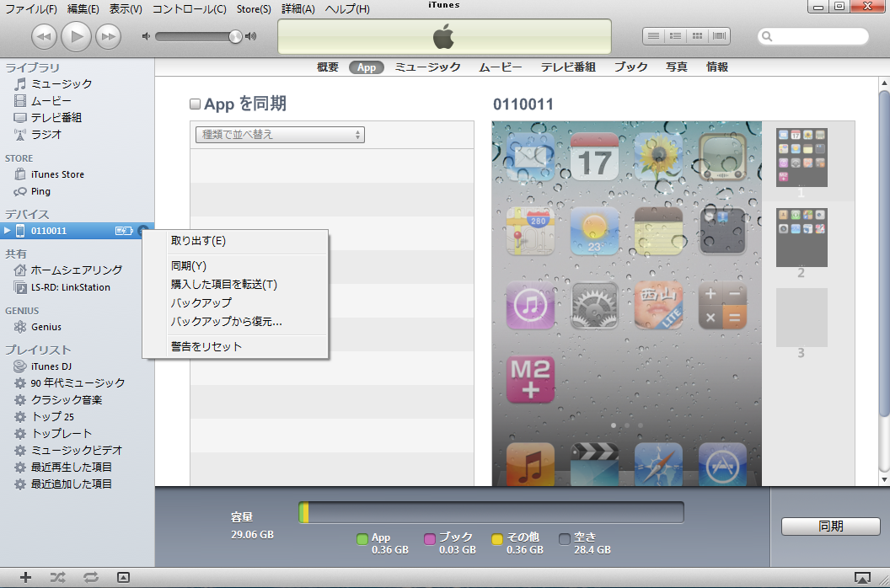Toggle shuffle icon in bottom bar

57,578
